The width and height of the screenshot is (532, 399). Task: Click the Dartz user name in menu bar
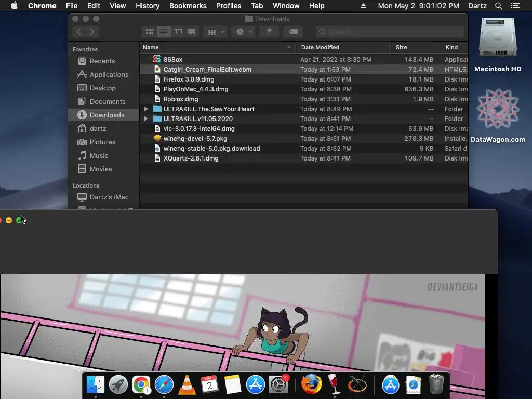pos(477,6)
